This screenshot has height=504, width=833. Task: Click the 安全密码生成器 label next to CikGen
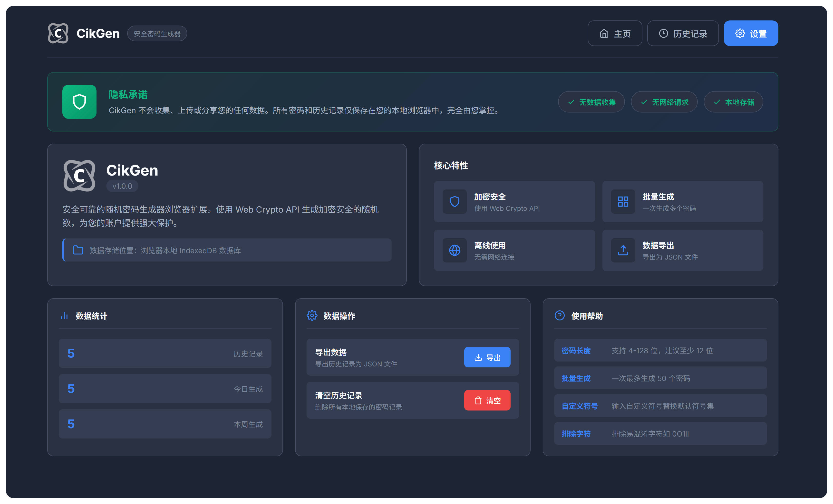[x=157, y=33]
